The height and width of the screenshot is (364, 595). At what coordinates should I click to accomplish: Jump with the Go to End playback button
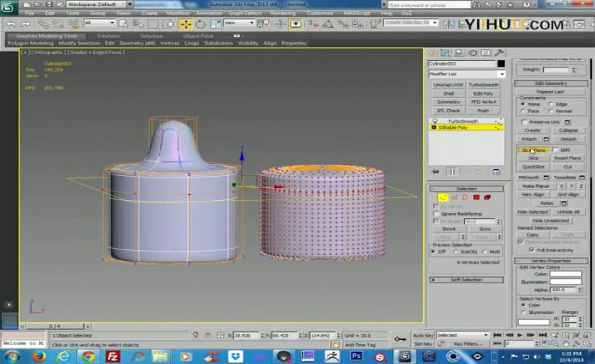542,335
